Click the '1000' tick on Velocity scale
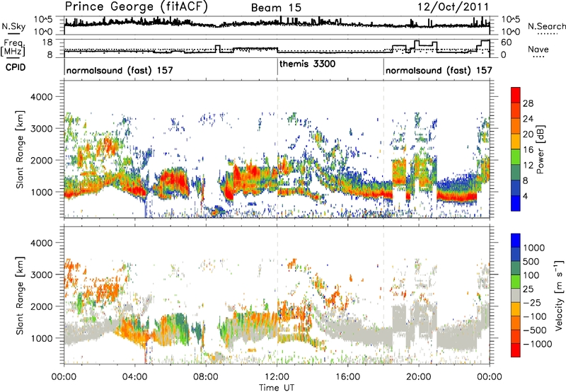 click(x=534, y=248)
